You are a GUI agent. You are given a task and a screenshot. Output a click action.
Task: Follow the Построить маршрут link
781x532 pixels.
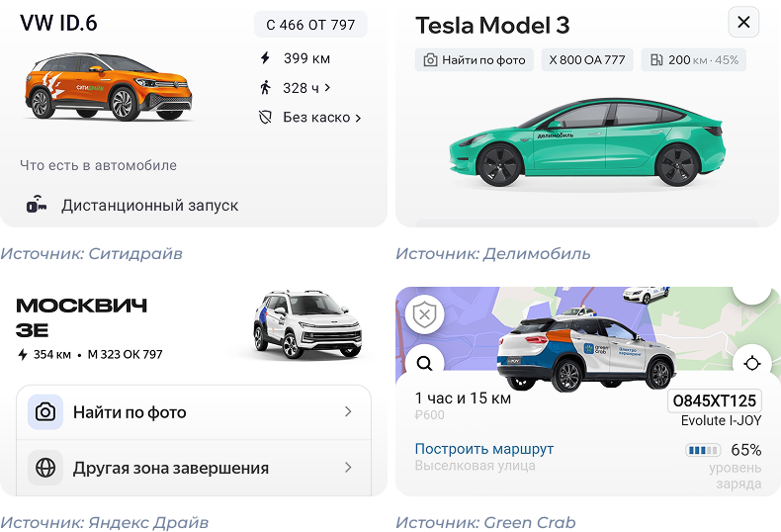(x=483, y=449)
